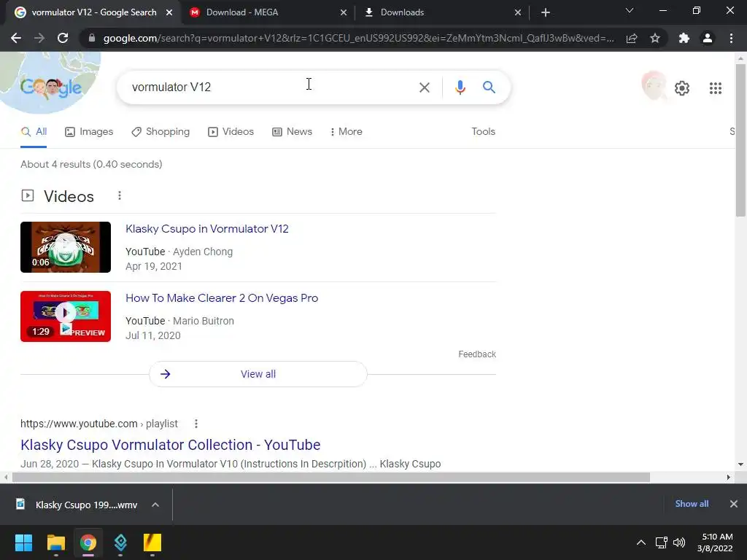747x560 pixels.
Task: Open the Chrome profile icon
Action: pos(708,38)
